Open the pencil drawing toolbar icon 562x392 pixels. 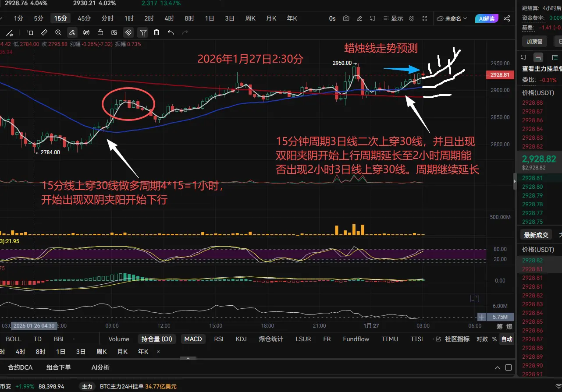coord(359,18)
